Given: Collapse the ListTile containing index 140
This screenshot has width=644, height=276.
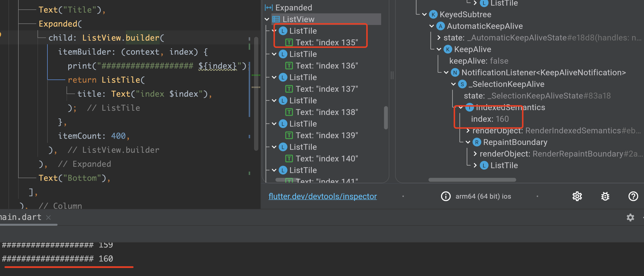Looking at the screenshot, I should [274, 147].
